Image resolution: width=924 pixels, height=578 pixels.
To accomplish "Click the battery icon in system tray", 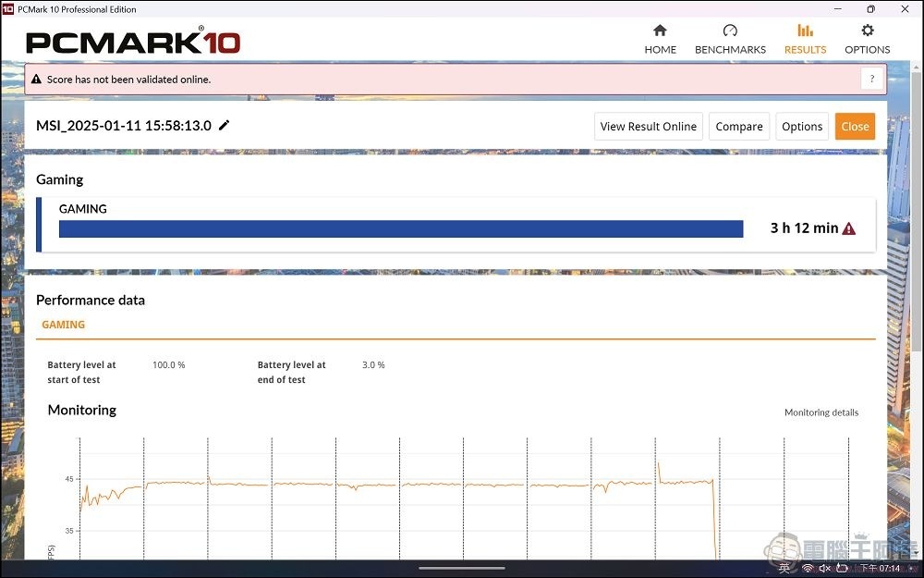I will [x=842, y=568].
